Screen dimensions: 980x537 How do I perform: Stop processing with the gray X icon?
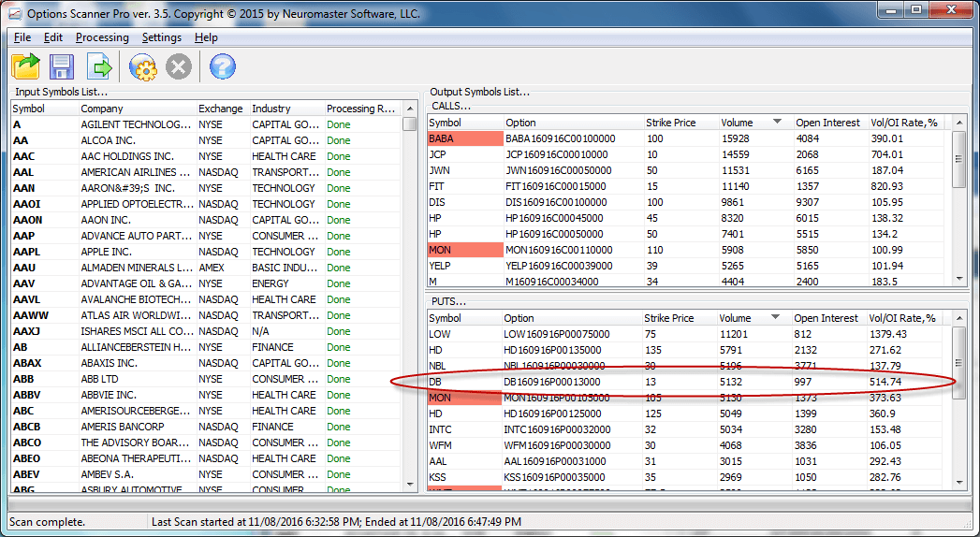(179, 66)
